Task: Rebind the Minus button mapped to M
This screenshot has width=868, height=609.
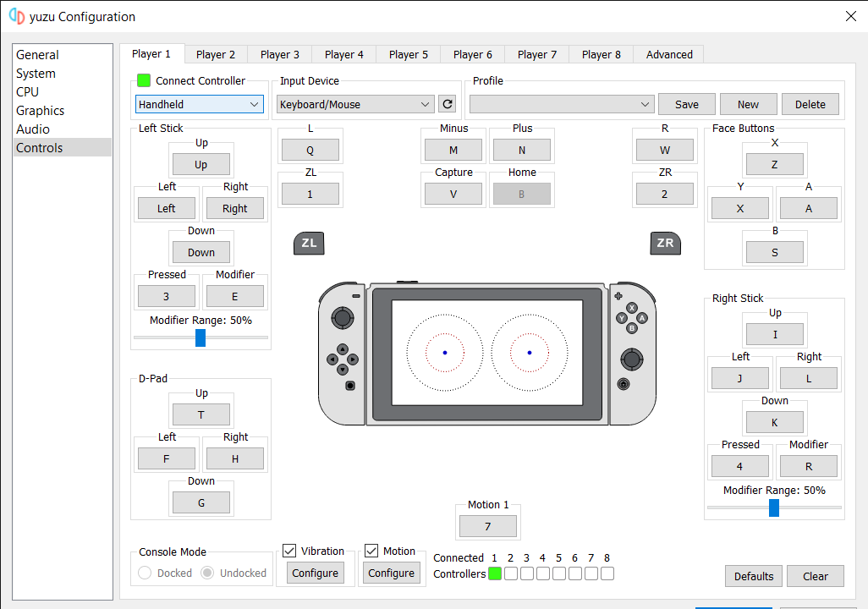Action: (453, 150)
